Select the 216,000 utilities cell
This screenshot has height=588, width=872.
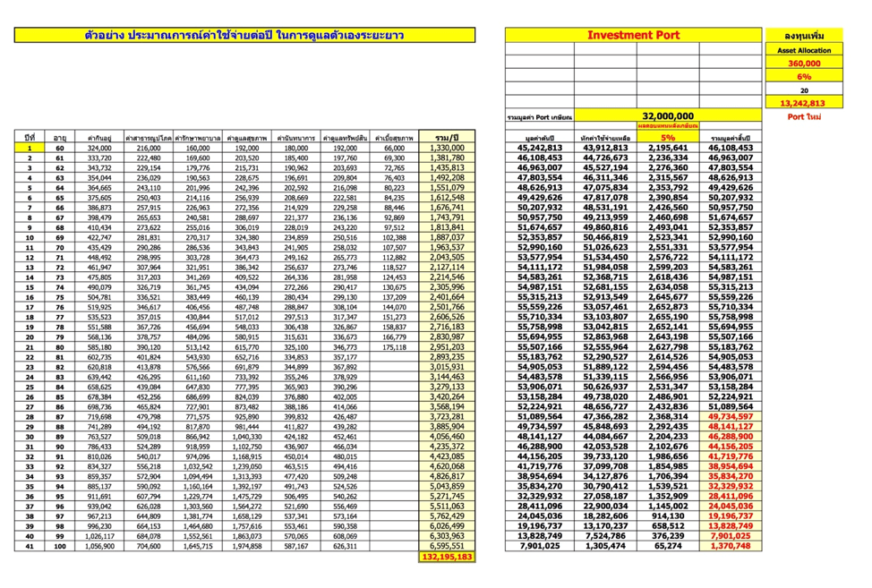148,148
